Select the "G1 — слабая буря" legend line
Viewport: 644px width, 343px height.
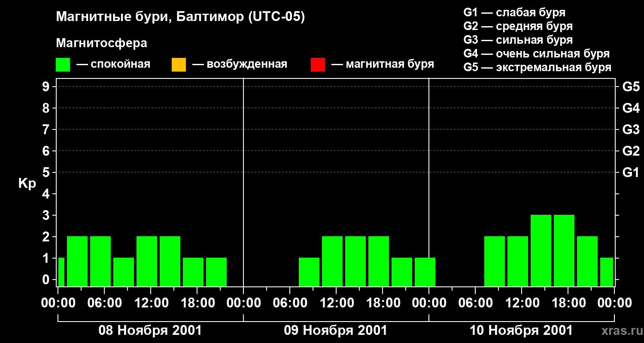tap(514, 12)
